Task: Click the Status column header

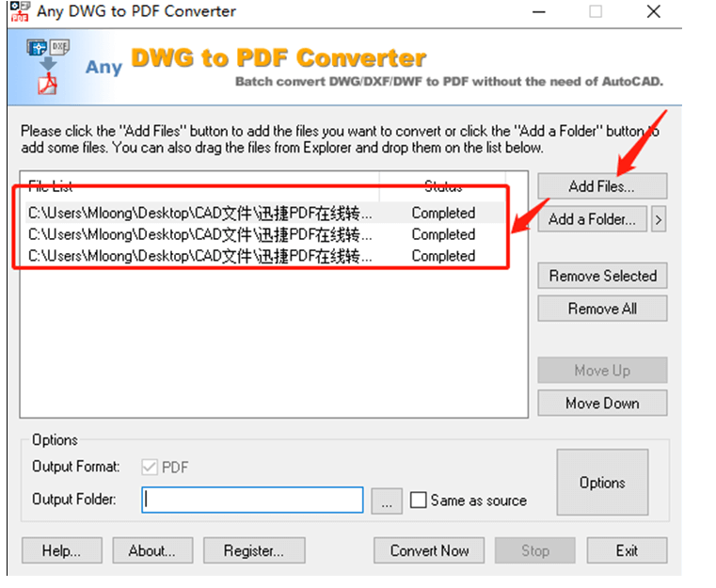Action: pos(442,185)
